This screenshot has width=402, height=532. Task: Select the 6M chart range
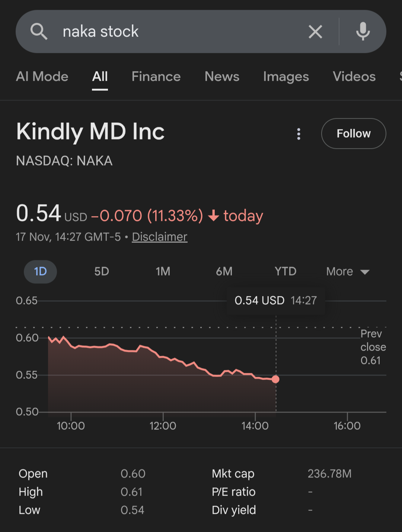[x=224, y=272]
